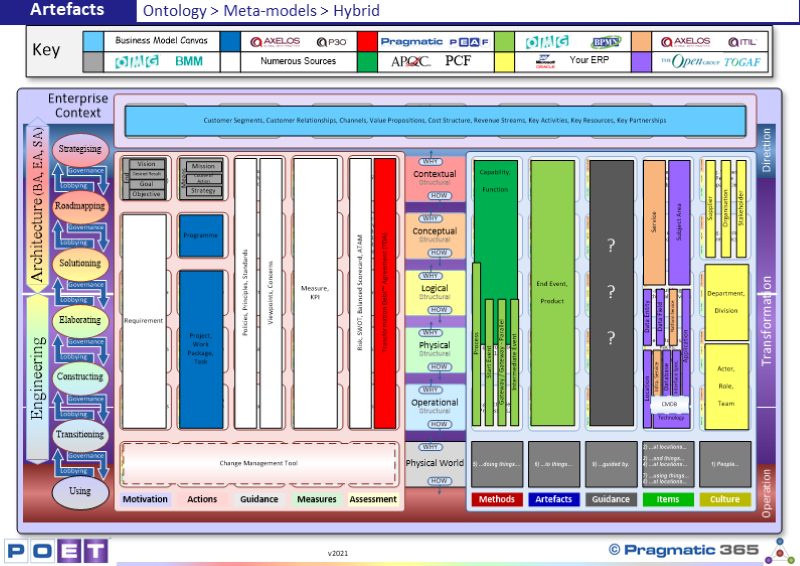Click the Meta-models breadcrumb
Screen dimensions: 800x566
(x=270, y=11)
